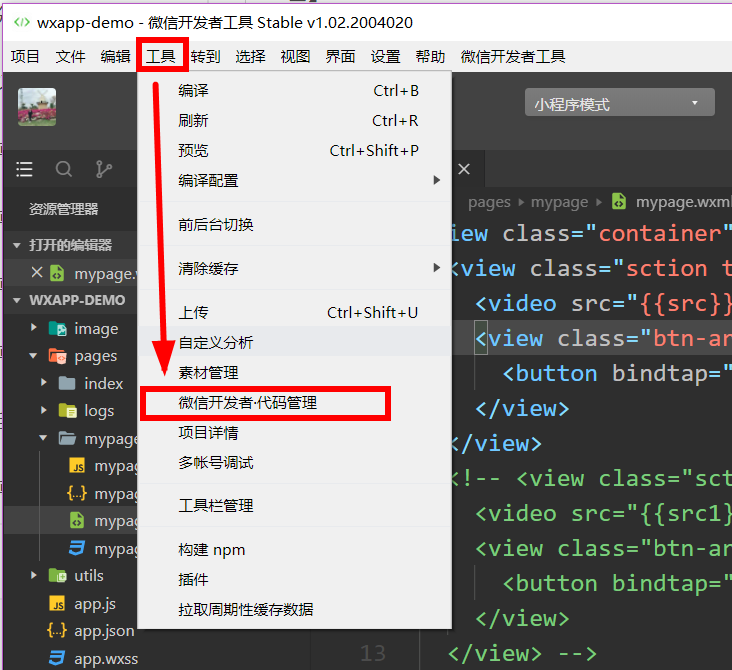This screenshot has width=732, height=670.
Task: Select 微信开发者·代码管理 menu entry
Action: pyautogui.click(x=295, y=402)
